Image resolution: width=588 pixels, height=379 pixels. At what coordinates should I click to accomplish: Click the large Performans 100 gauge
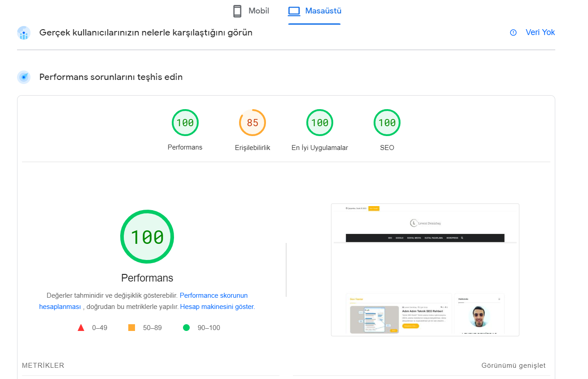147,237
